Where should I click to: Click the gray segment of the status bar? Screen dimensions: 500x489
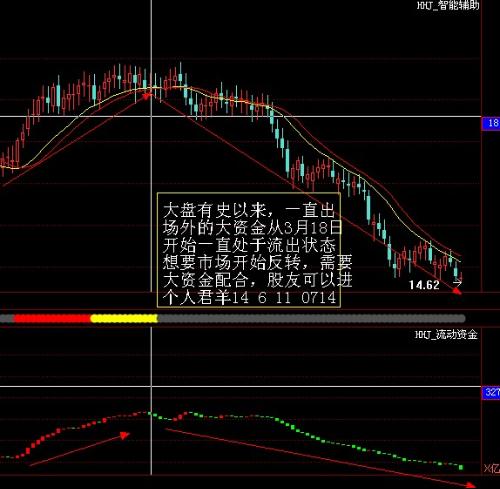click(311, 319)
